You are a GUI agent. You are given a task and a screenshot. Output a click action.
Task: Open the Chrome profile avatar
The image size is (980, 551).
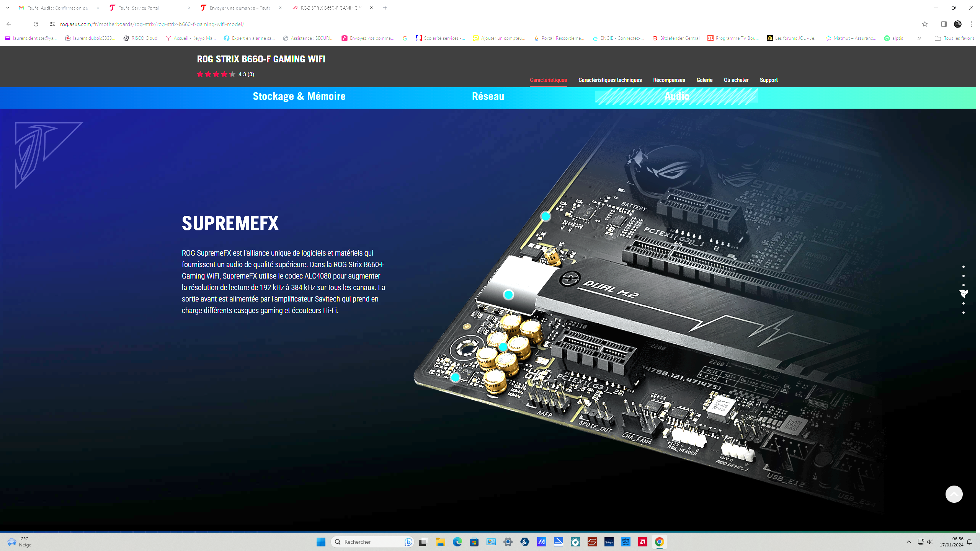[958, 24]
